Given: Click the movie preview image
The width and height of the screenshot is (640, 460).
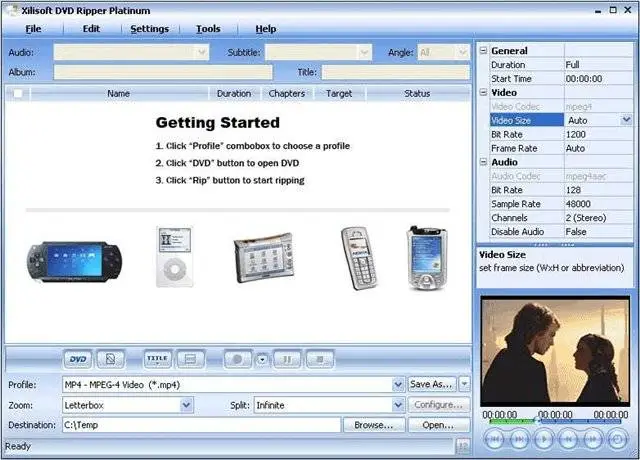Looking at the screenshot, I should [x=555, y=351].
